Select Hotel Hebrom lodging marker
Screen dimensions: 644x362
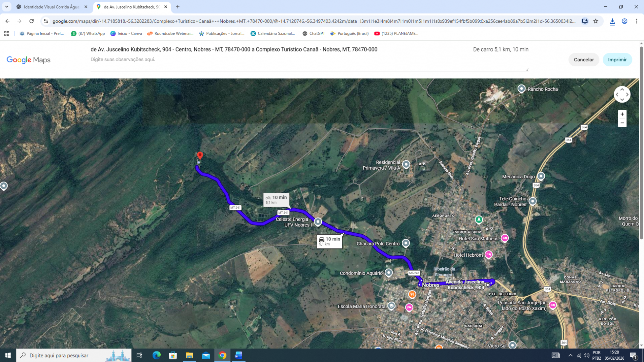[488, 255]
